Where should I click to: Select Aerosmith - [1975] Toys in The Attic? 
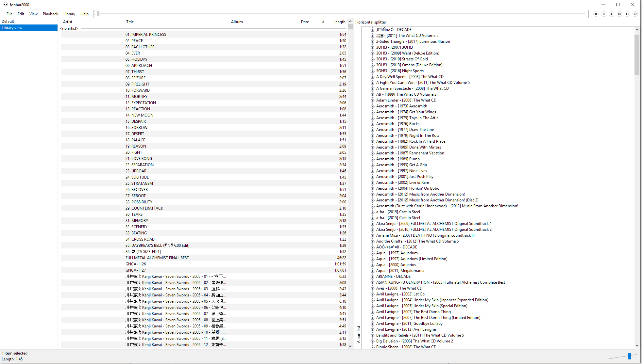[x=407, y=118]
